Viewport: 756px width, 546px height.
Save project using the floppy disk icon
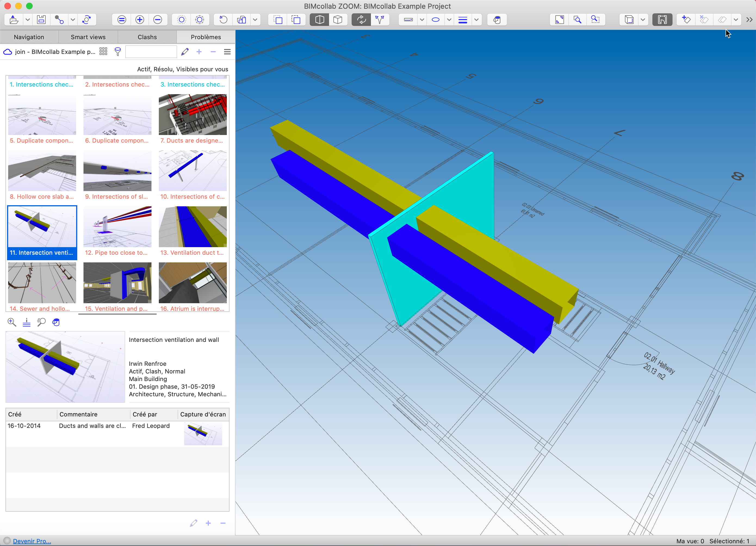coord(41,20)
